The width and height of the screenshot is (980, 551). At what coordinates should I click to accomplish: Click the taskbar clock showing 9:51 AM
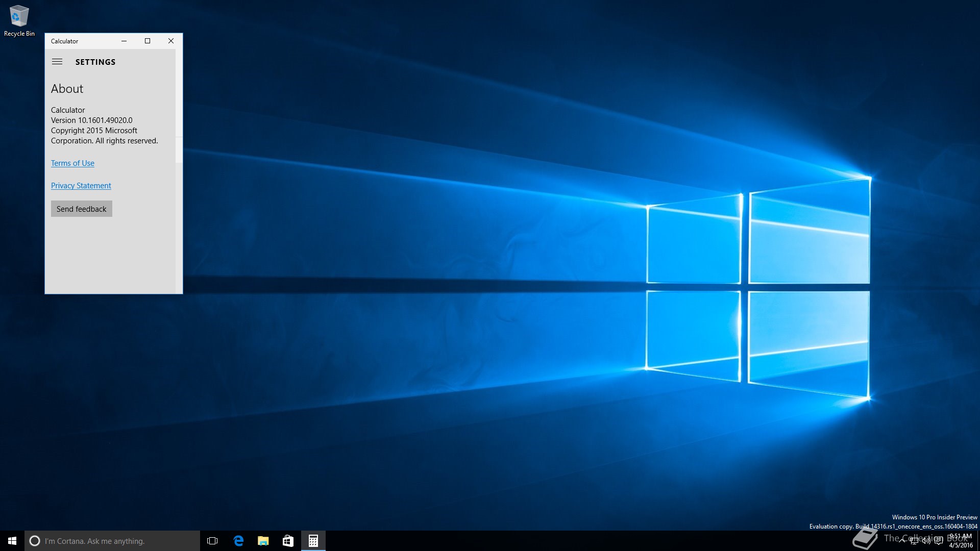[x=961, y=541]
